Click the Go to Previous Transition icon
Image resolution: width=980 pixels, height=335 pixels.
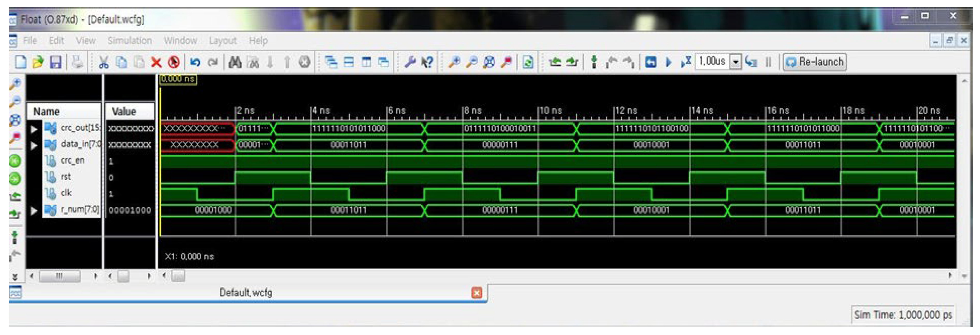pos(555,62)
